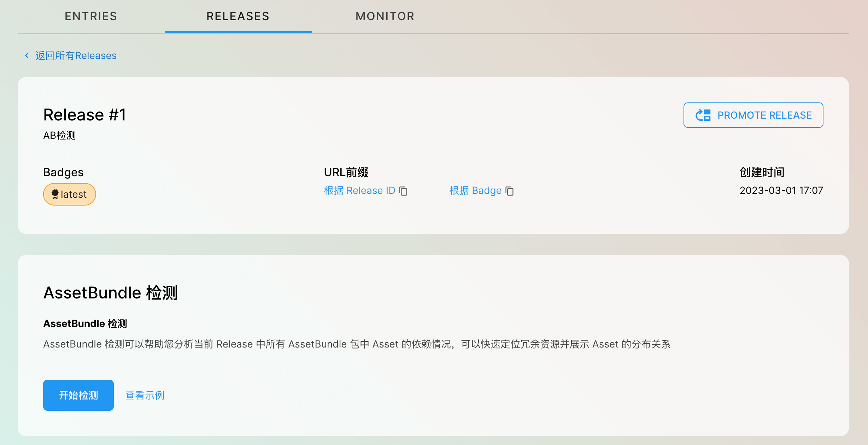Click the Release #1 heading

84,115
